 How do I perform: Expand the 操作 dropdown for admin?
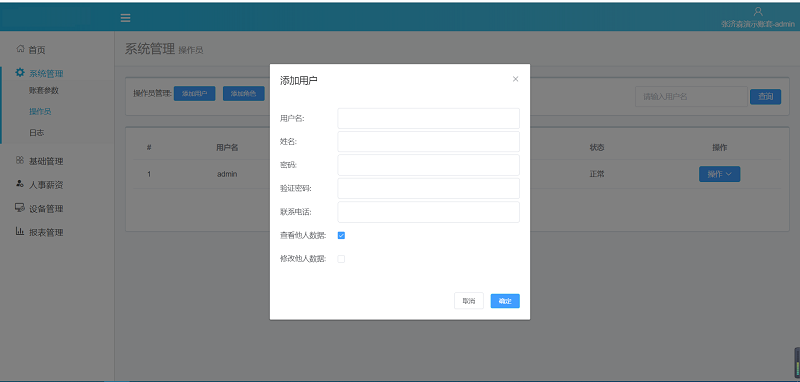click(719, 174)
